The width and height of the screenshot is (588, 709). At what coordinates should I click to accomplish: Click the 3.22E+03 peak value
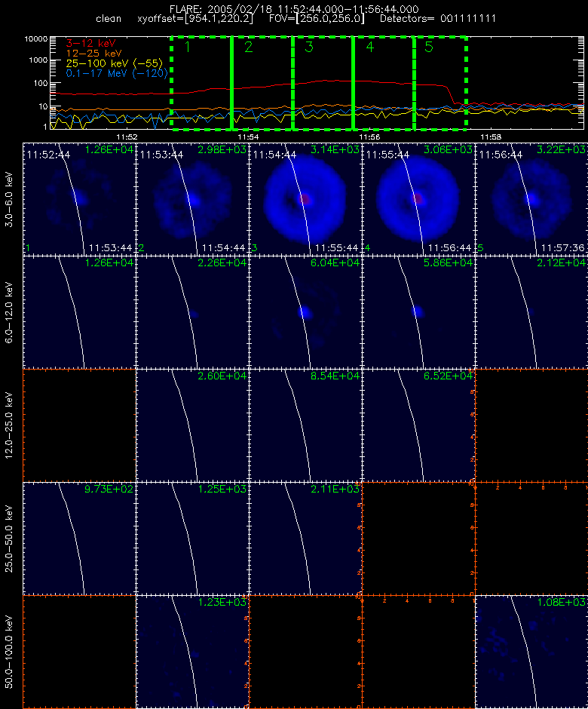(x=561, y=149)
